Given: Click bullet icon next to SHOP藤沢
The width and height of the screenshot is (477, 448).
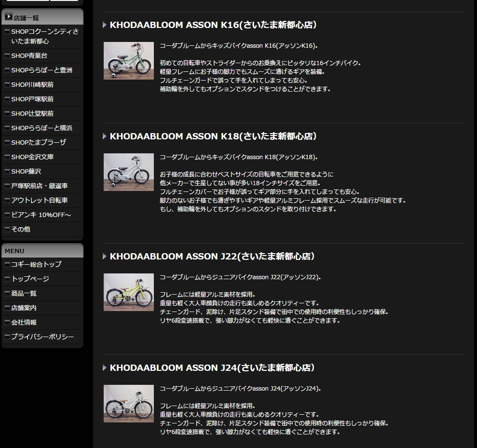Looking at the screenshot, I should tap(7, 172).
